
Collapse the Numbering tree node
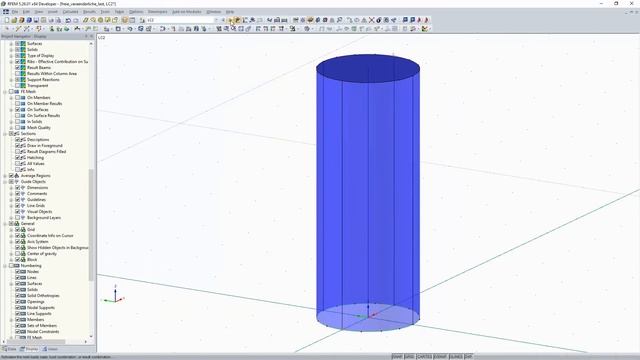pyautogui.click(x=5, y=266)
